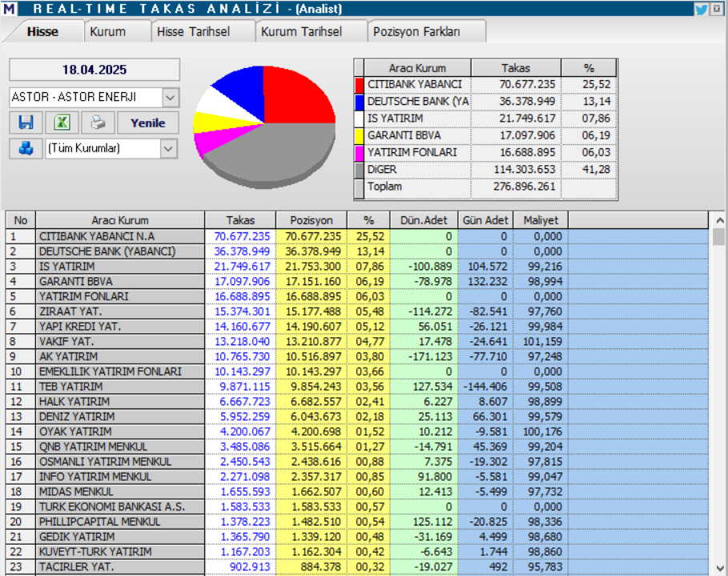Share via the Twitter bird icon
This screenshot has width=728, height=576.
click(x=703, y=8)
